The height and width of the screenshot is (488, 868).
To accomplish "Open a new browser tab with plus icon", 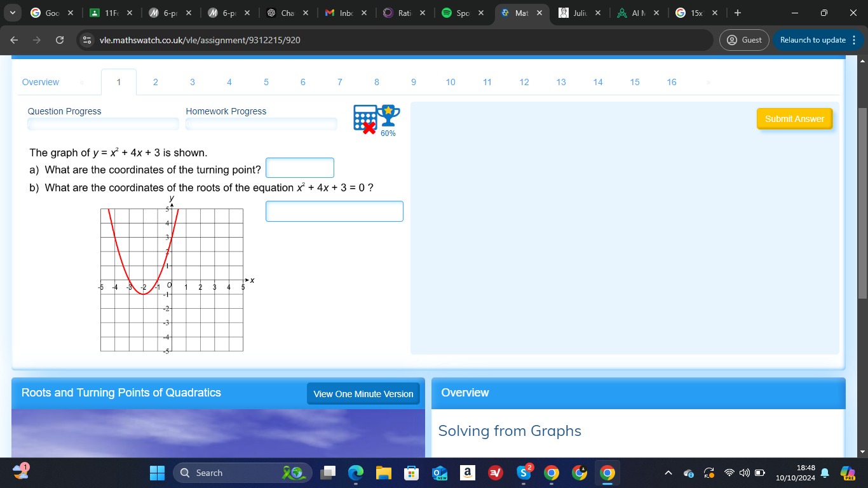I will pyautogui.click(x=737, y=13).
